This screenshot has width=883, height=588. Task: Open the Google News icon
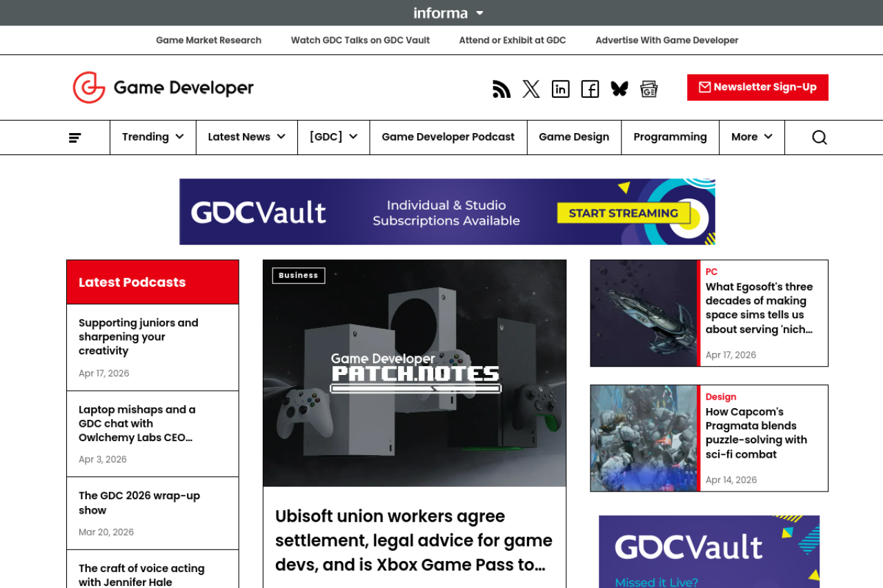(x=649, y=89)
